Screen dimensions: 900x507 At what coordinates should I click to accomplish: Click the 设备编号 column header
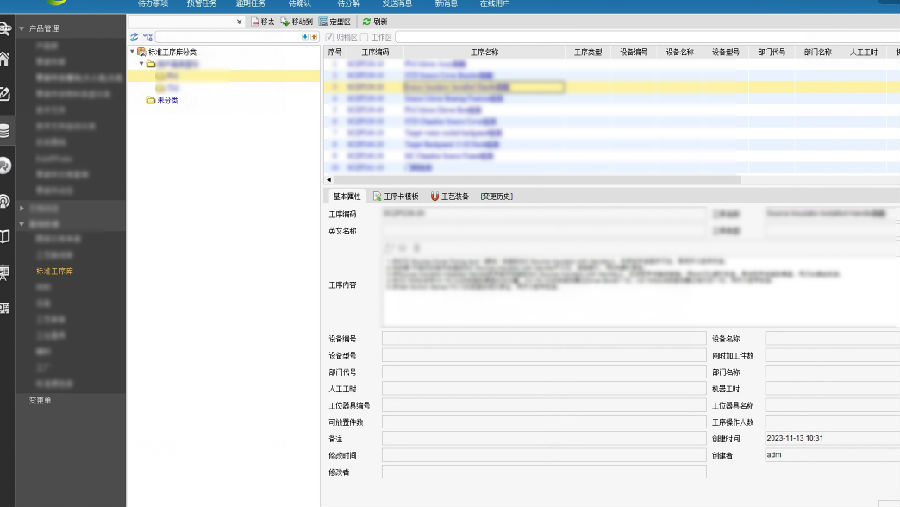[x=634, y=52]
